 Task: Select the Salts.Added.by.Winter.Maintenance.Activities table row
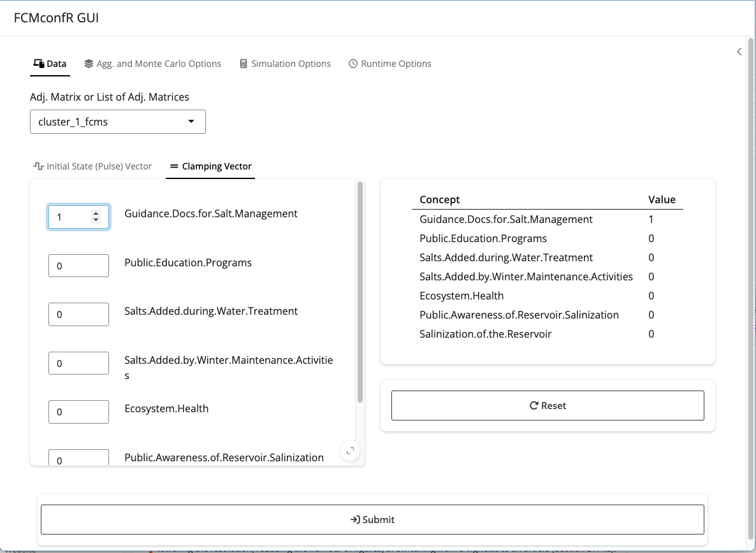tap(547, 276)
